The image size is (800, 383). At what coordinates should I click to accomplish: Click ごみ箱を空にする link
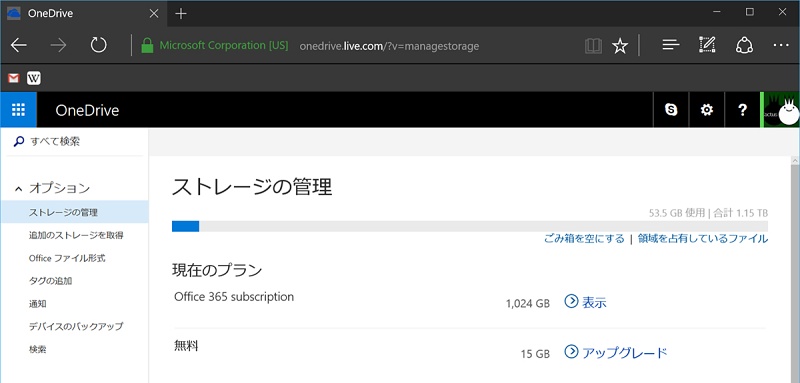coord(584,239)
